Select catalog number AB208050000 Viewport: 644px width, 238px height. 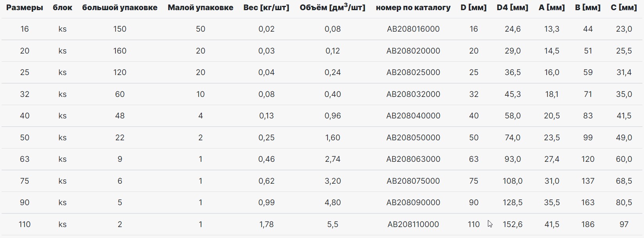(413, 138)
